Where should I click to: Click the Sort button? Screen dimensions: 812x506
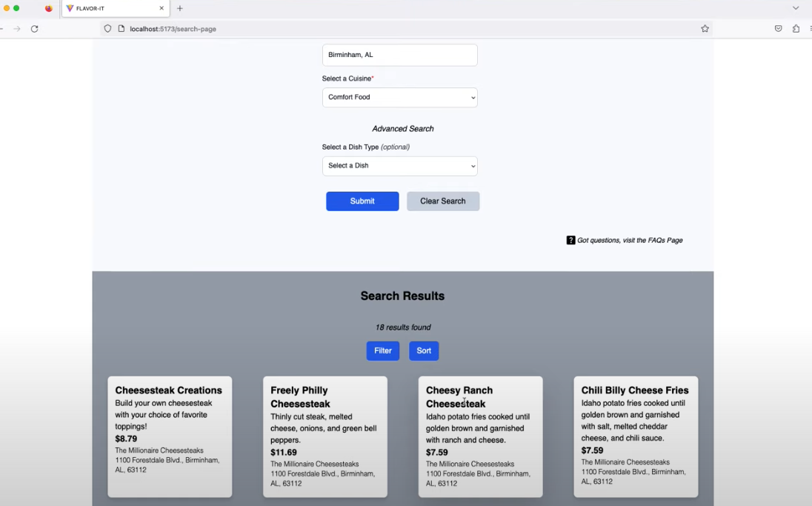[x=424, y=350]
